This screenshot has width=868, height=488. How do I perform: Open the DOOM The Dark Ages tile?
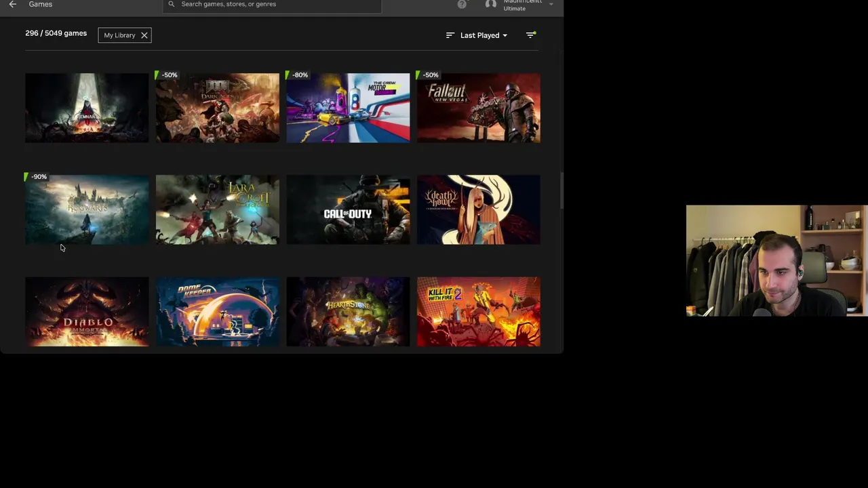tap(217, 108)
